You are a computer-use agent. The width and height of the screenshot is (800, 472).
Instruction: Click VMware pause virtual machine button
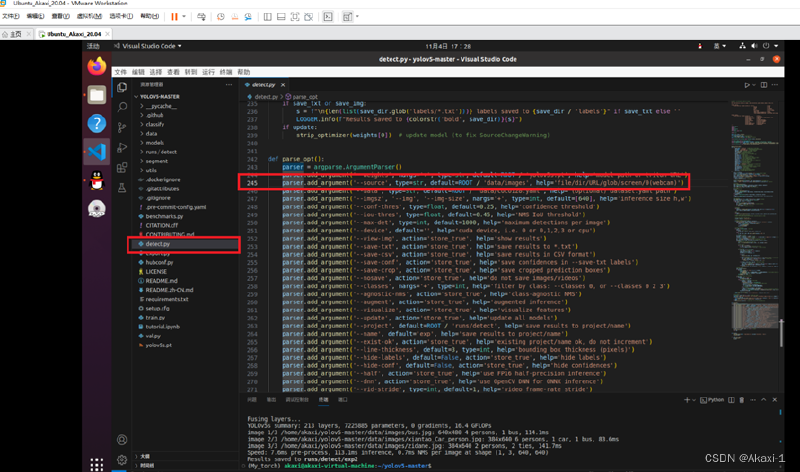pos(174,17)
